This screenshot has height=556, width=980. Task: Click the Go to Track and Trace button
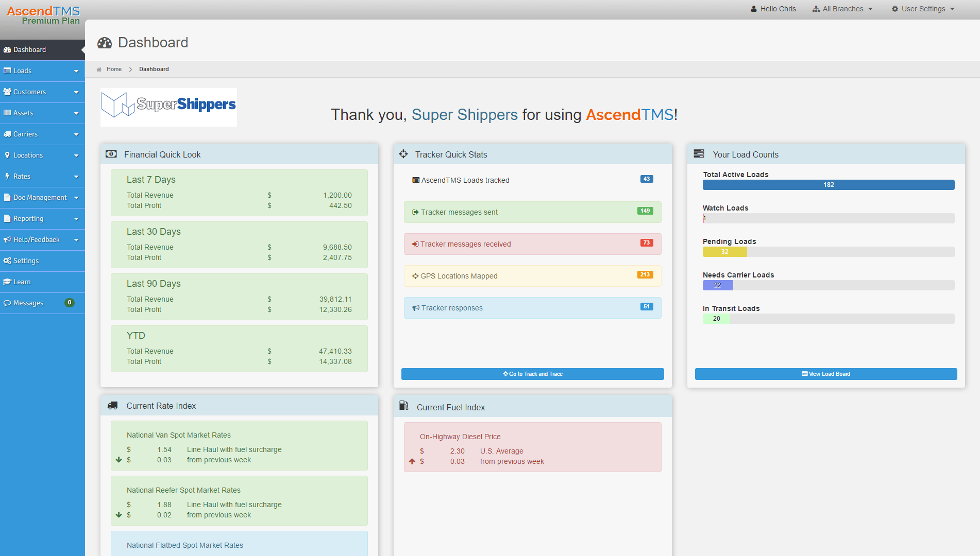(x=532, y=374)
